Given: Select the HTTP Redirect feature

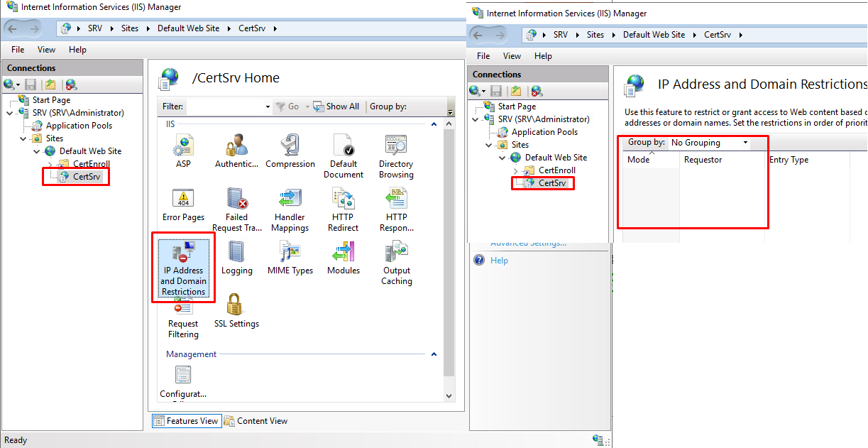Looking at the screenshot, I should pyautogui.click(x=344, y=210).
